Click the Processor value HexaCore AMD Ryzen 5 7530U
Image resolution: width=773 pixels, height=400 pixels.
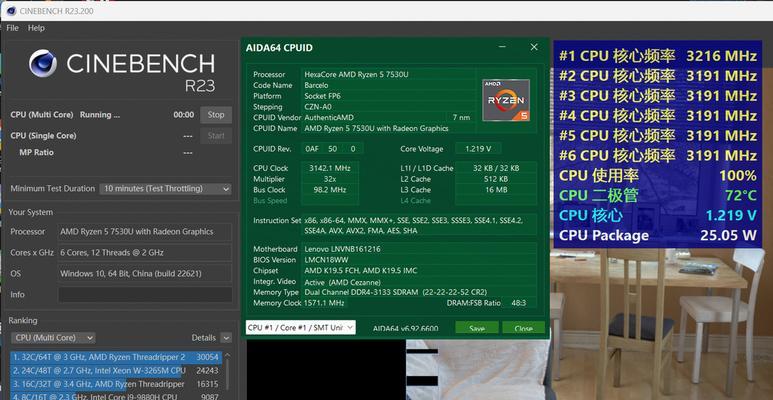click(x=356, y=74)
